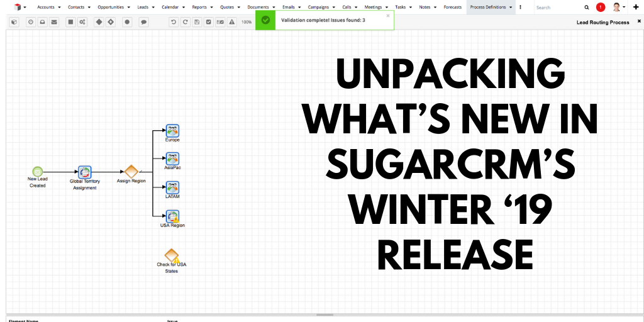This screenshot has width=644, height=322.
Task: Open the Contacts module tab
Action: point(76,7)
